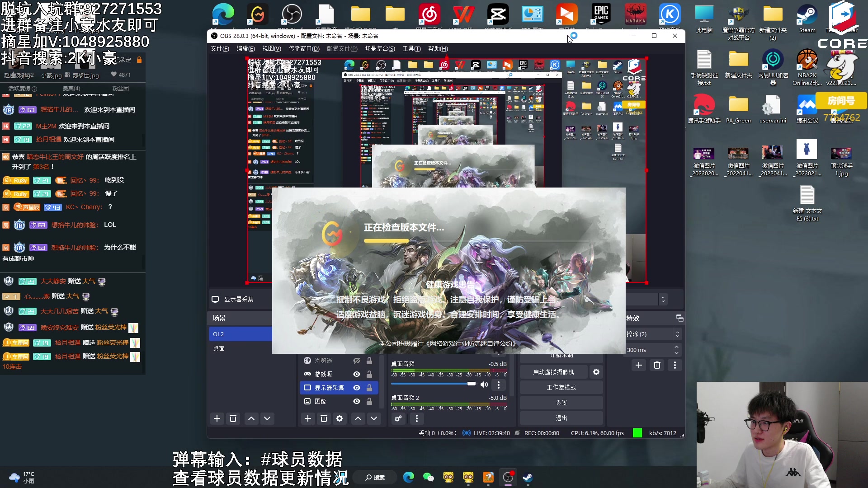The image size is (868, 488).
Task: Open the 工具(T) menu
Action: [x=411, y=49]
